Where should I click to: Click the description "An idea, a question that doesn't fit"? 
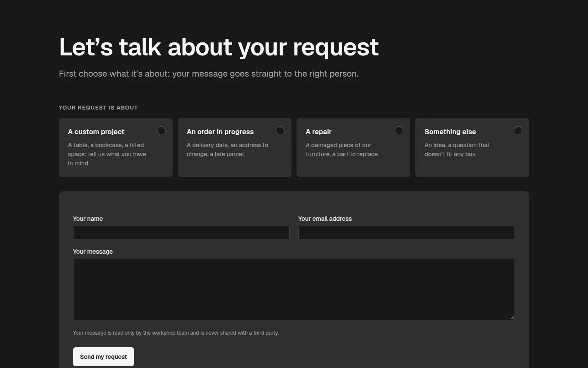(x=457, y=150)
